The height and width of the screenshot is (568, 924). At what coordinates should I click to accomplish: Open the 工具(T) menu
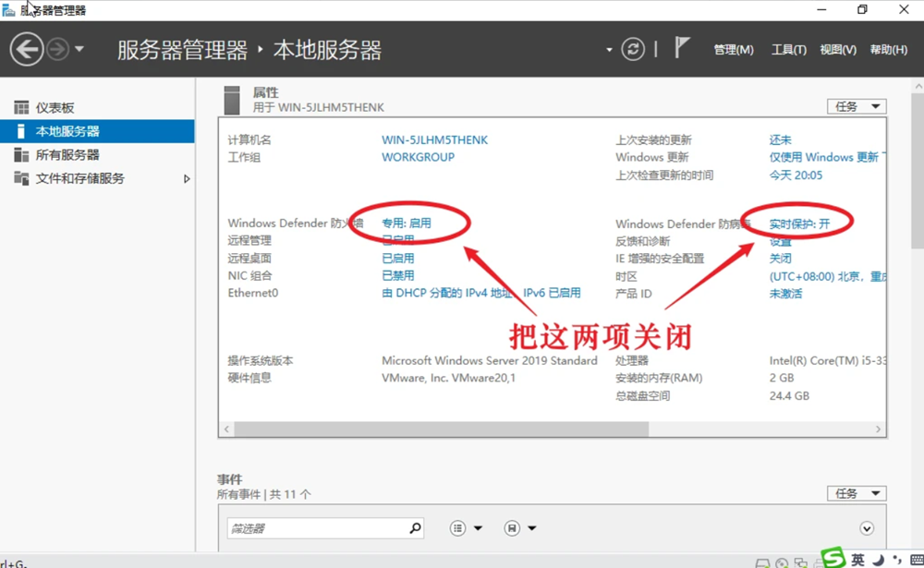(788, 50)
